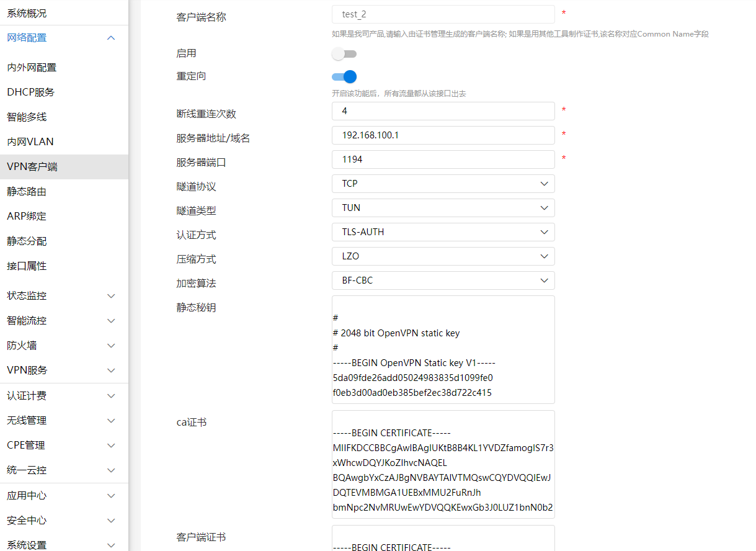
Task: Click the 服务器端口 field showing 1194
Action: [x=443, y=159]
